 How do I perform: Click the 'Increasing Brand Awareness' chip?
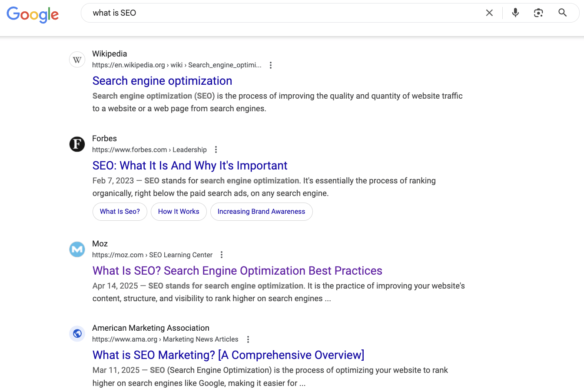point(262,212)
